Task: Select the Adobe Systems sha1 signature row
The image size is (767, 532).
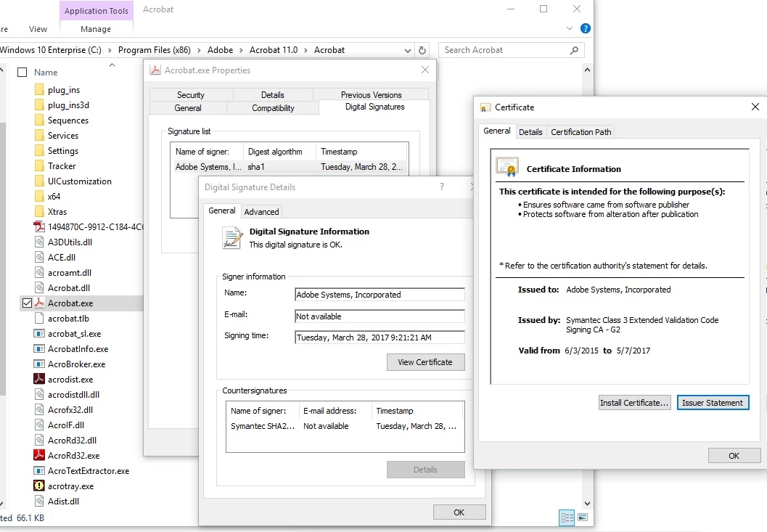Action: tap(289, 167)
